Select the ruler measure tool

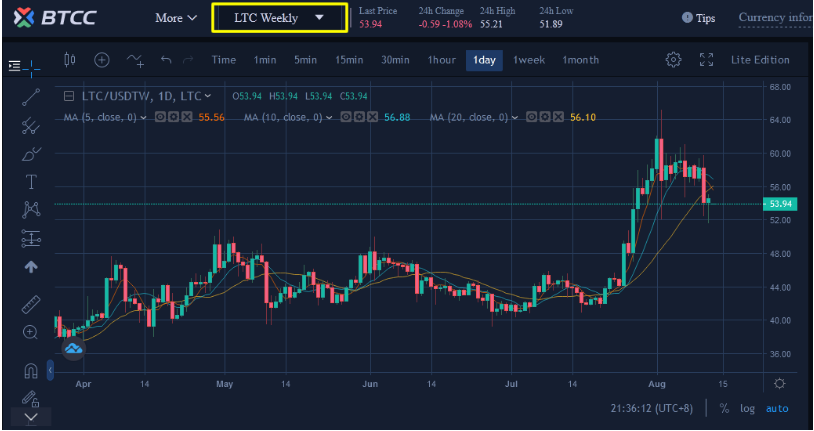pos(31,305)
